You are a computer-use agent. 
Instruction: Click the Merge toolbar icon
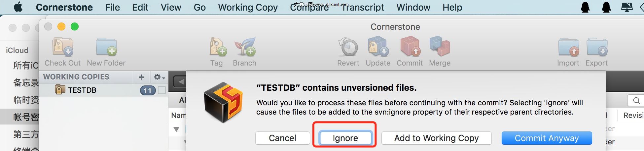tap(440, 47)
